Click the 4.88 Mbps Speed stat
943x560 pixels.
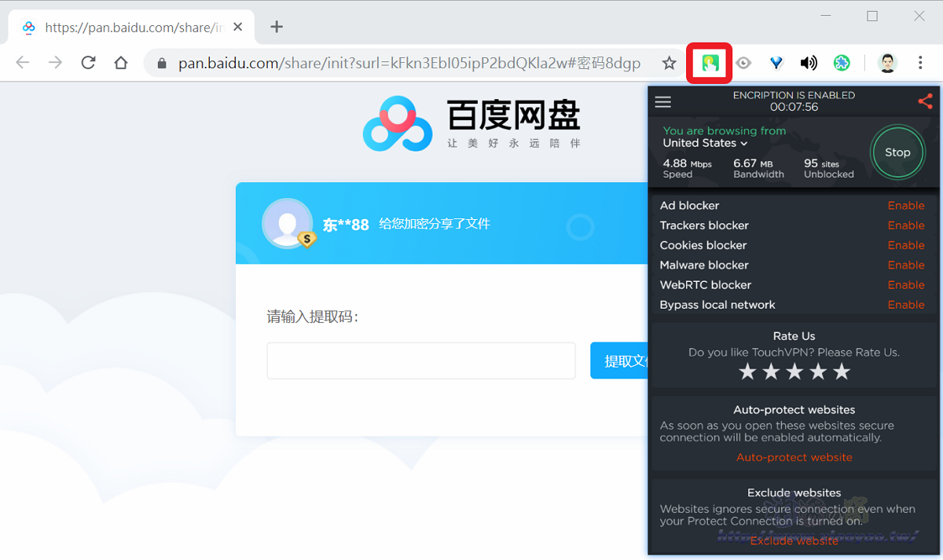pyautogui.click(x=688, y=168)
